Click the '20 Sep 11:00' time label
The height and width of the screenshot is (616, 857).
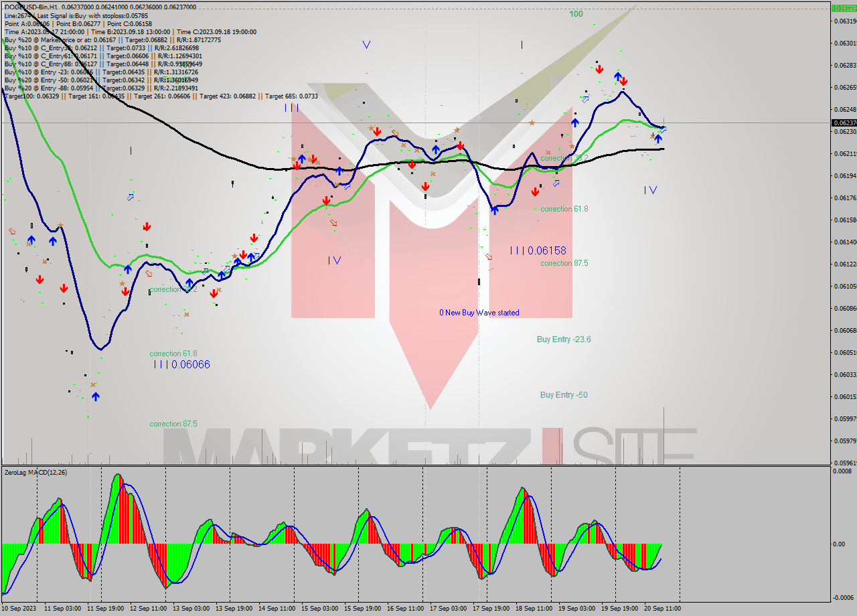click(x=664, y=609)
